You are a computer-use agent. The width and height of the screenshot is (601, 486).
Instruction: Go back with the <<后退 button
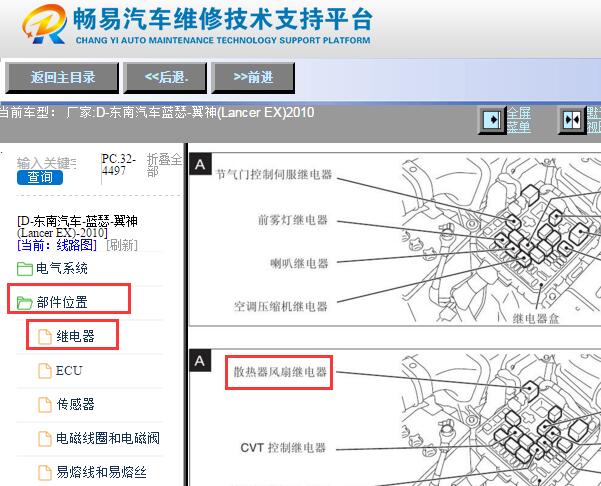pos(165,78)
